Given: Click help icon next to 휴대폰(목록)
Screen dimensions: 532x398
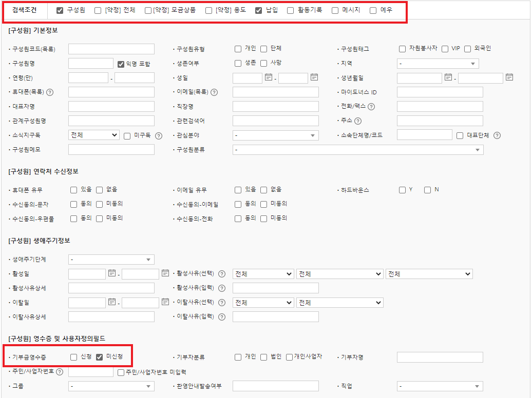Looking at the screenshot, I should tap(50, 92).
